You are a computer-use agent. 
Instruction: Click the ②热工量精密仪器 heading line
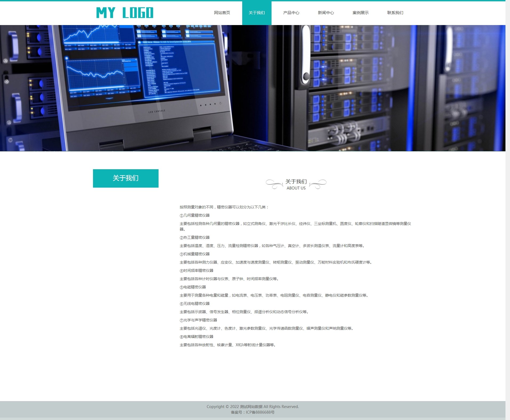click(x=195, y=237)
